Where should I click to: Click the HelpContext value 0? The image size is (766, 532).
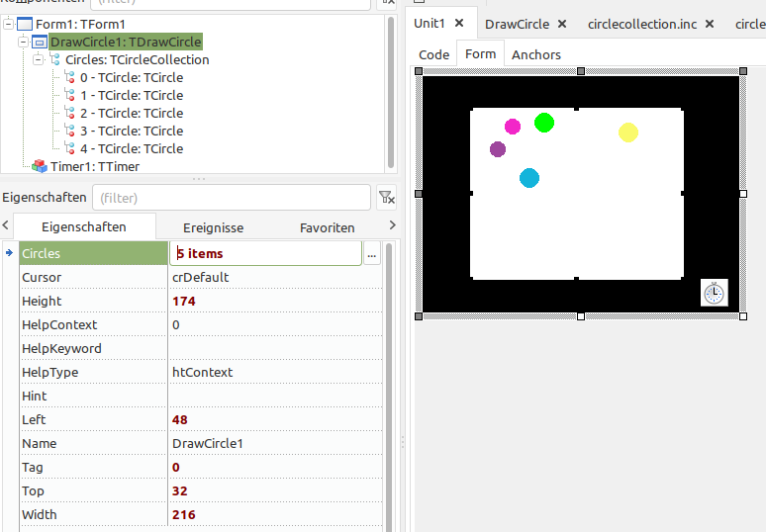[176, 325]
